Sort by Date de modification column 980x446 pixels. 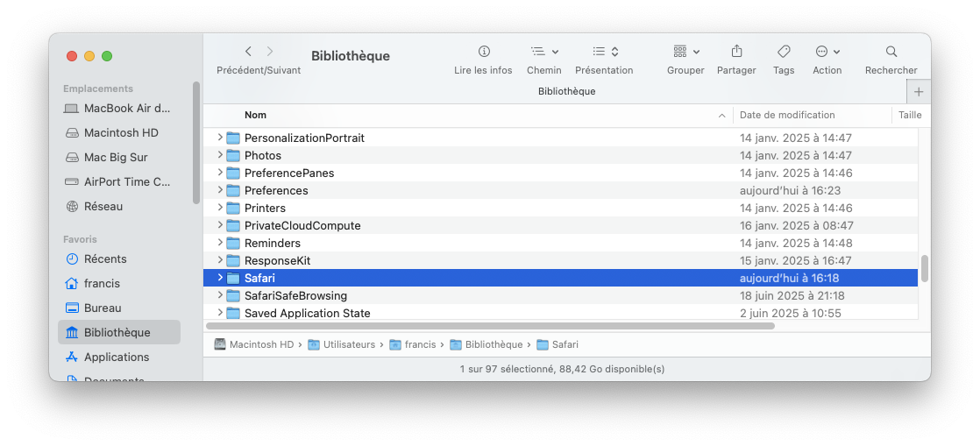pos(787,115)
